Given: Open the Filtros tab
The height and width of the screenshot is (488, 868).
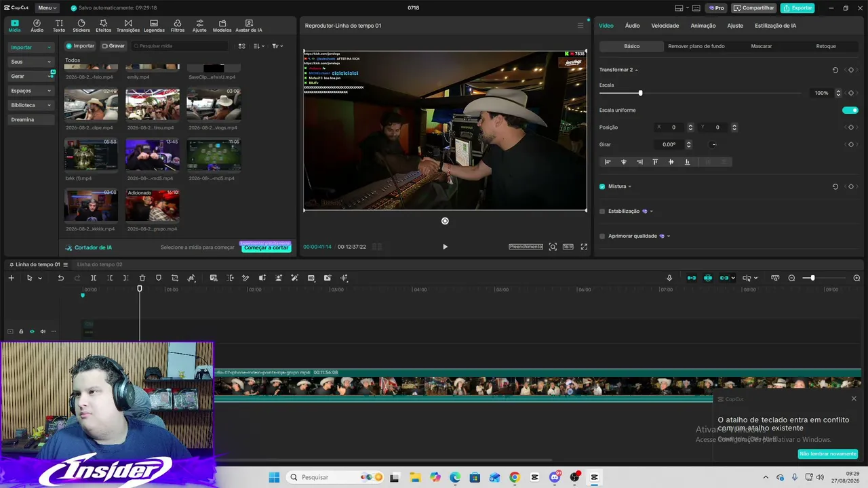Looking at the screenshot, I should tap(178, 26).
